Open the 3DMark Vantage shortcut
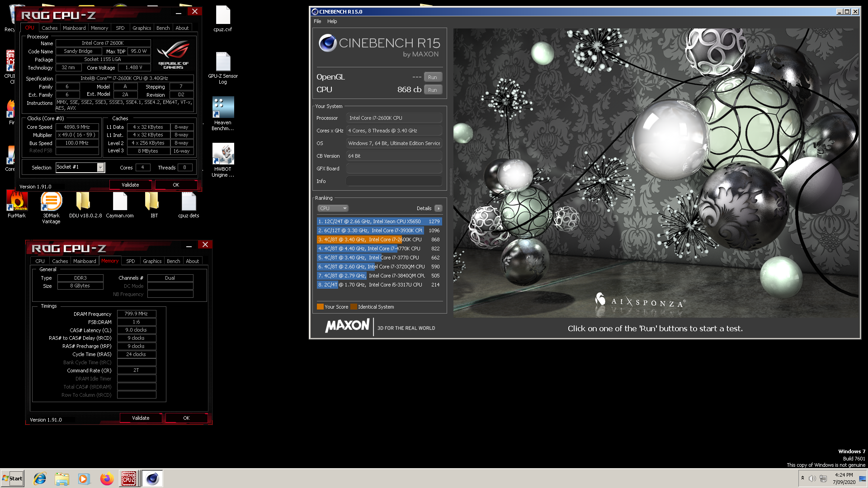Screen dimensions: 868x488 click(x=51, y=207)
